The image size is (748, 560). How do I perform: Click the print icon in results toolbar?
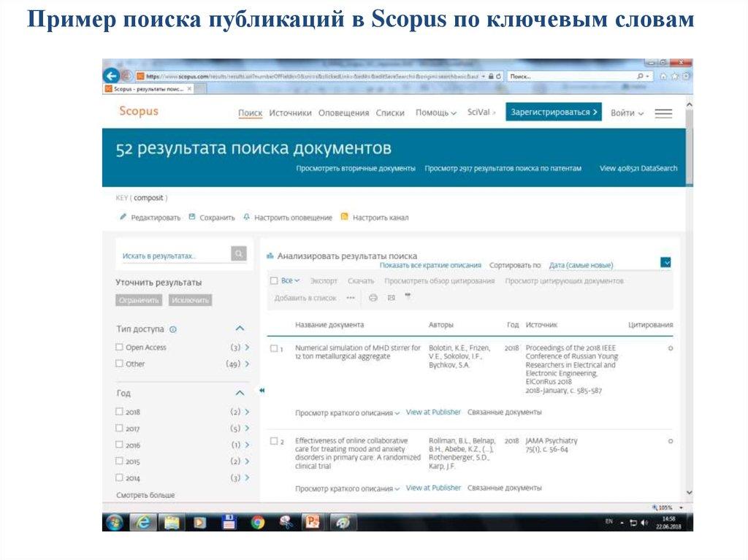(x=373, y=298)
